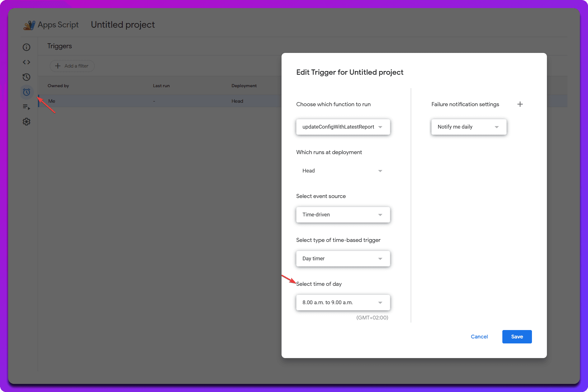Click the Save button

pyautogui.click(x=517, y=337)
